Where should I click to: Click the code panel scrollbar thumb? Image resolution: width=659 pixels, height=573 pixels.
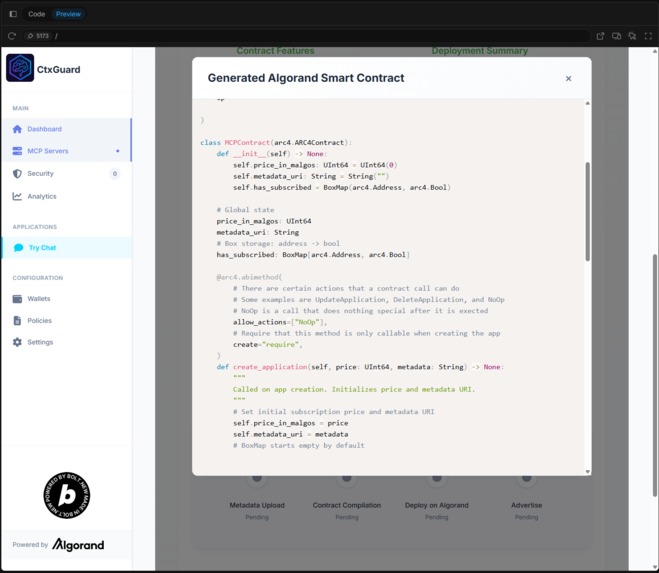click(588, 211)
